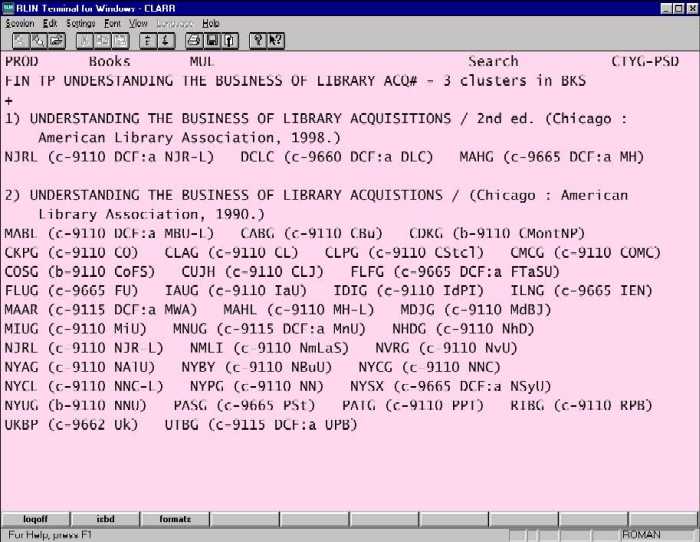700x542 pixels.
Task: Click the 'FLFG (c-9665 DCF:a FTaSU)' entry
Action: (455, 272)
